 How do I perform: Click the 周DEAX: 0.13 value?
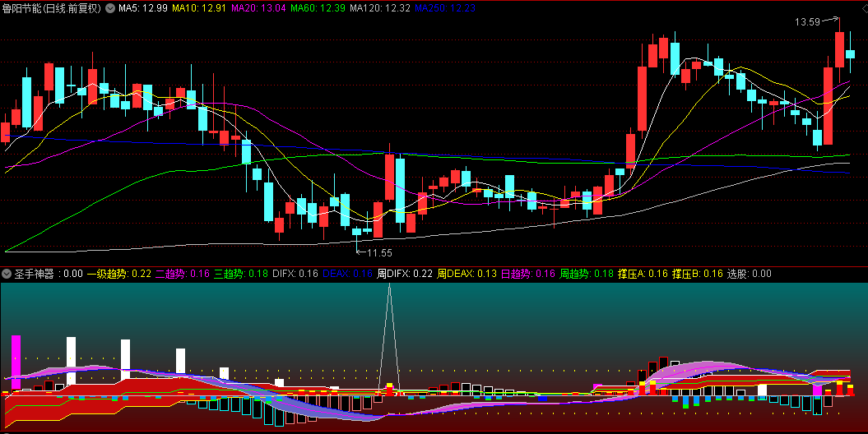pyautogui.click(x=466, y=274)
